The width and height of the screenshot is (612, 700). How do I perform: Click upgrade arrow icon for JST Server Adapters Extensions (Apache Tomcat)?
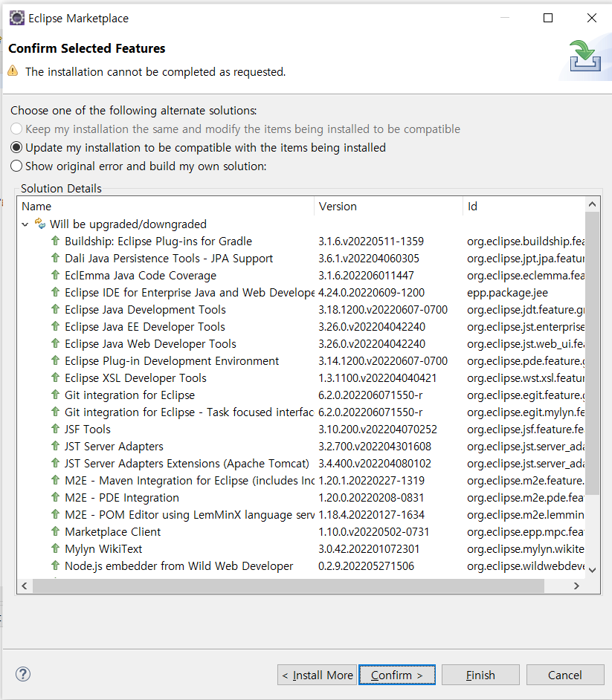pos(55,463)
